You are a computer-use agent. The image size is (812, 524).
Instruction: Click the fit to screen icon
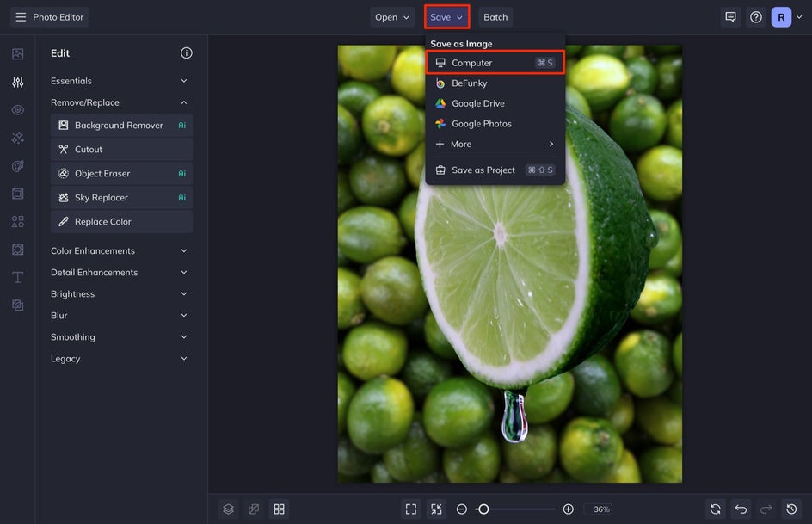tap(411, 509)
